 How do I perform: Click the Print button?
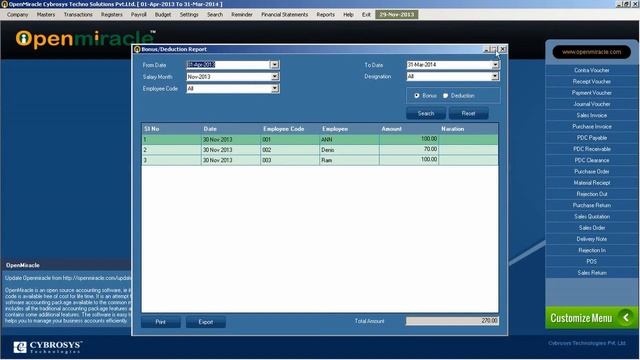[x=160, y=322]
